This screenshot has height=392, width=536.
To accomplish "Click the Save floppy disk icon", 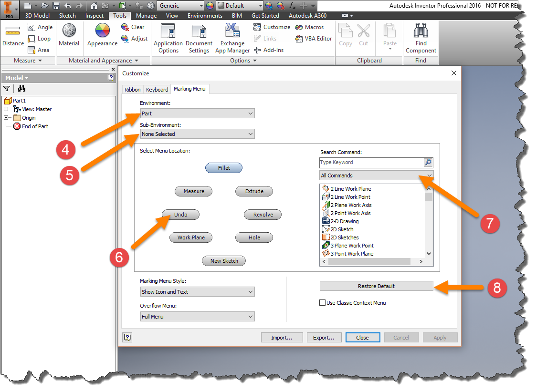I will pos(56,5).
